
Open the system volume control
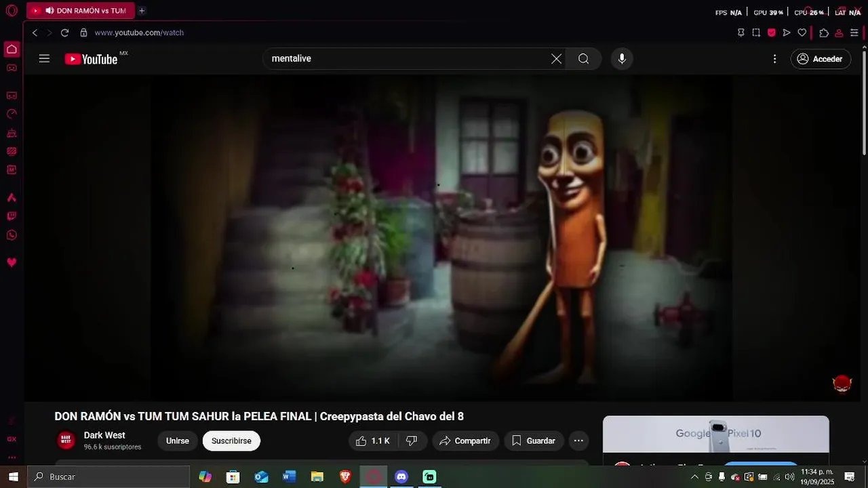pyautogui.click(x=789, y=476)
